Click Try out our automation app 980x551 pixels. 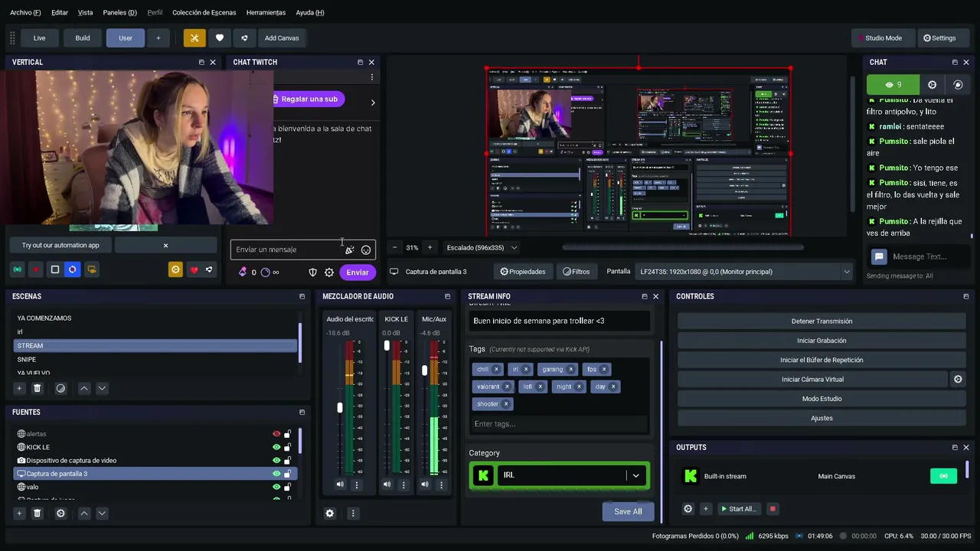click(60, 246)
